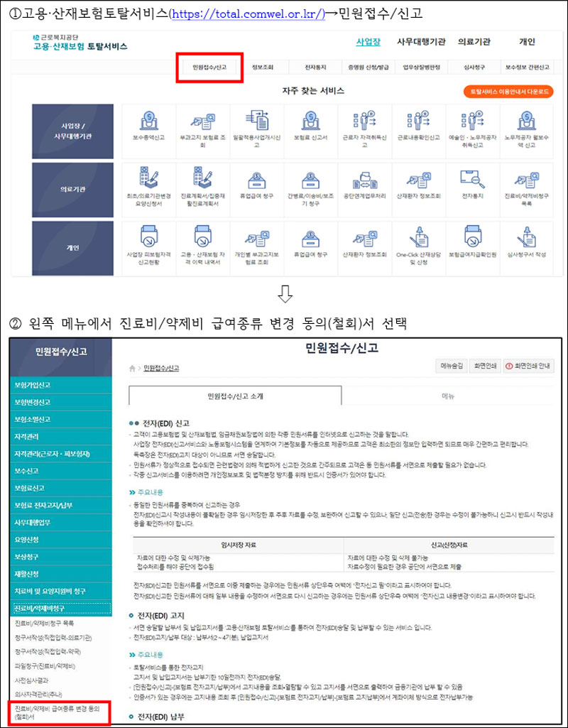Expand 치료비 및 요양지원비 청구 in left menu

[x=61, y=591]
